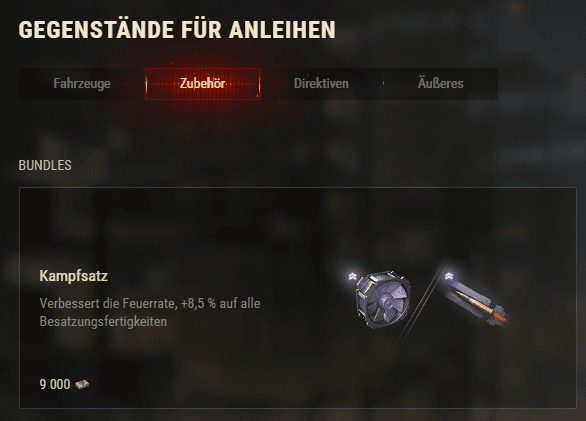Click the BUNDLES section heading

(x=45, y=165)
